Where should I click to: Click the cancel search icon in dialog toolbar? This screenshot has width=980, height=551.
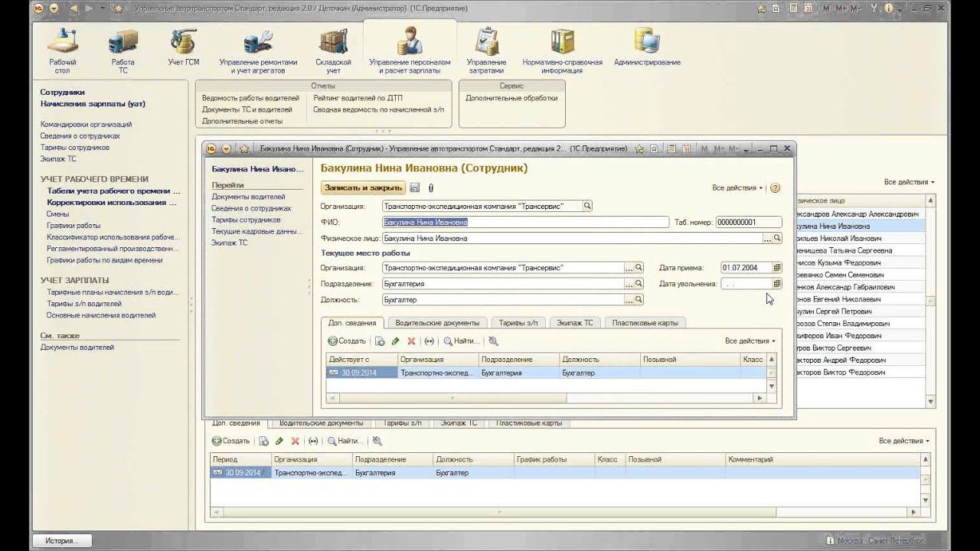point(493,341)
